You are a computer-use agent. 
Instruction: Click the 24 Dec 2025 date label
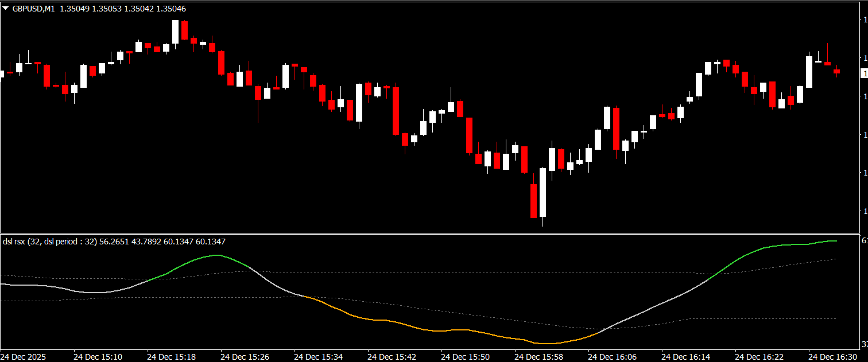click(24, 356)
